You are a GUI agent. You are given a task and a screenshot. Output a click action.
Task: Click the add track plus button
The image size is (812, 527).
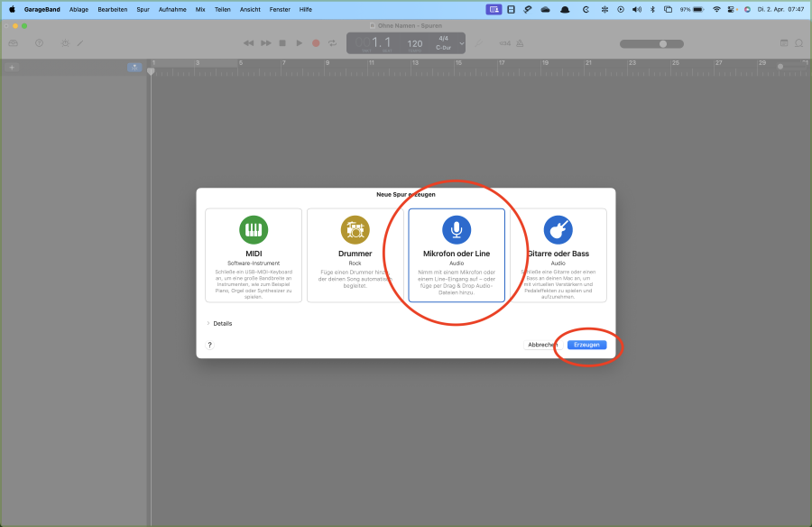pyautogui.click(x=12, y=68)
